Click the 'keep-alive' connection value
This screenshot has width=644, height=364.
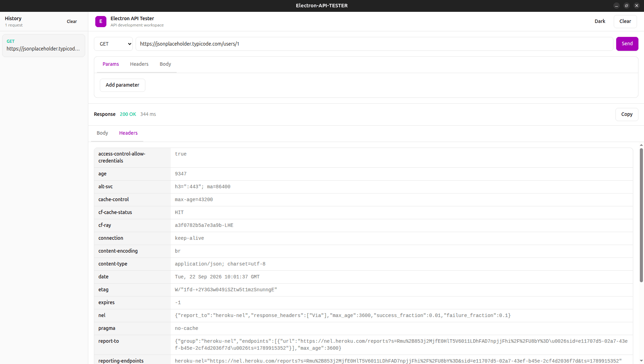point(190,238)
